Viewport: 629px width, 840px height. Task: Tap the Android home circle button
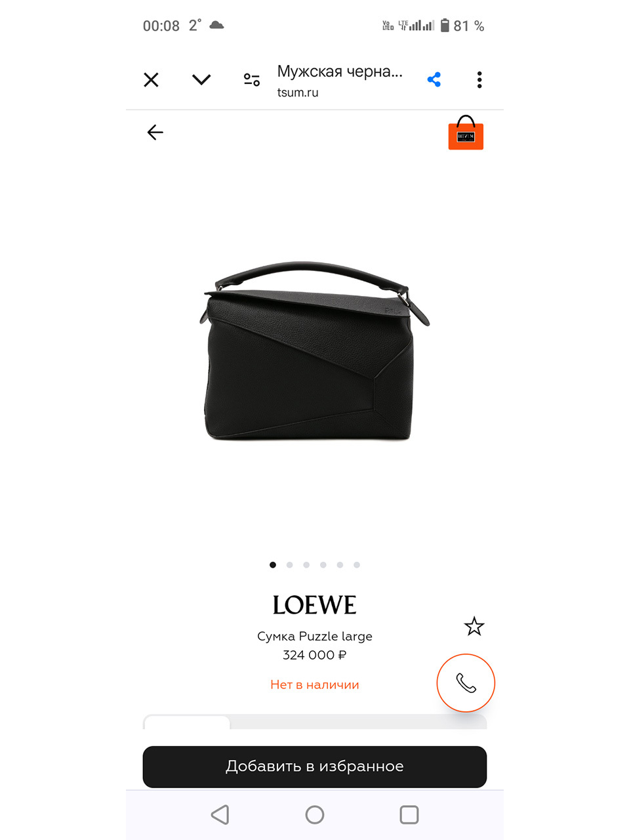tap(315, 815)
